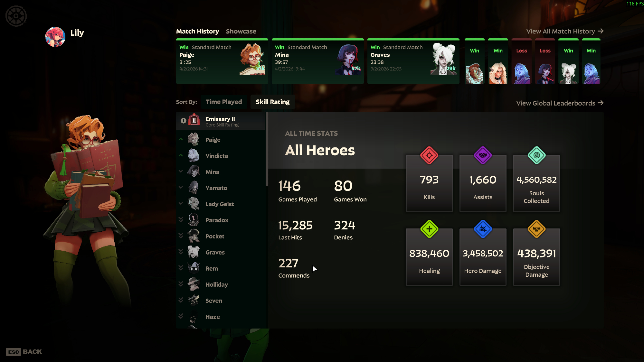
Task: Sort heroes by Time Played
Action: click(x=224, y=102)
